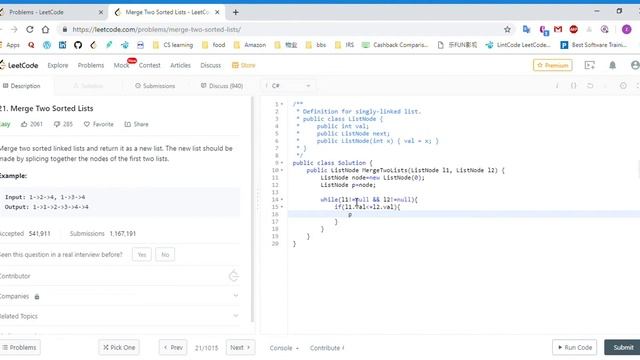Go to the Prev problem
Screen dimensions: 640x360
coord(173,348)
